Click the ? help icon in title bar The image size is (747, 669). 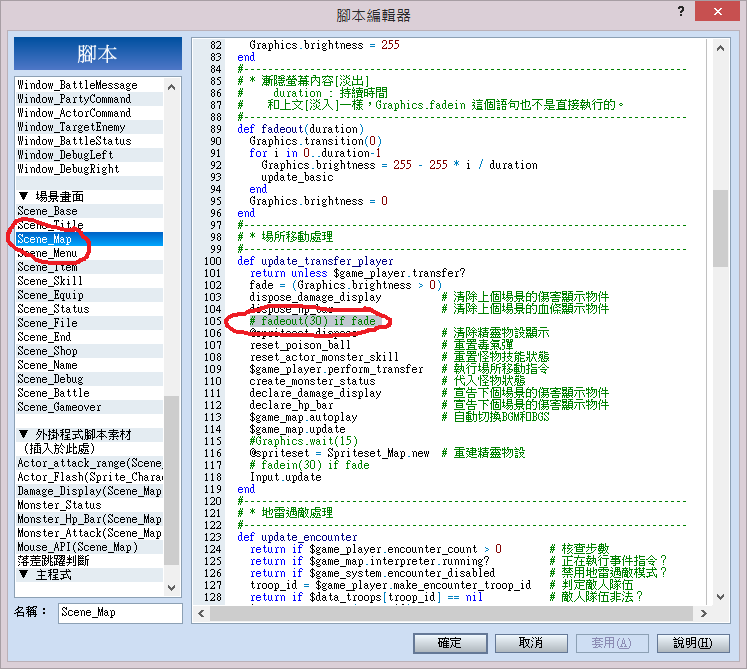[x=681, y=11]
